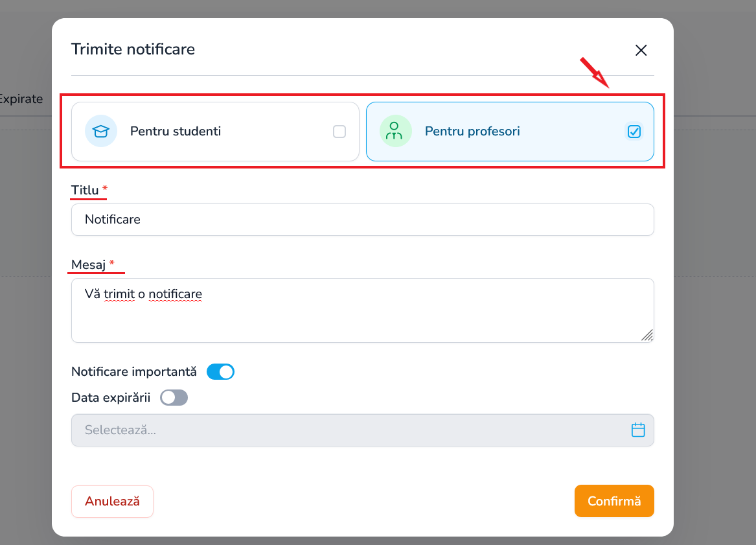Viewport: 756px width, 545px height.
Task: Select the Pentru studenti card
Action: coord(215,131)
